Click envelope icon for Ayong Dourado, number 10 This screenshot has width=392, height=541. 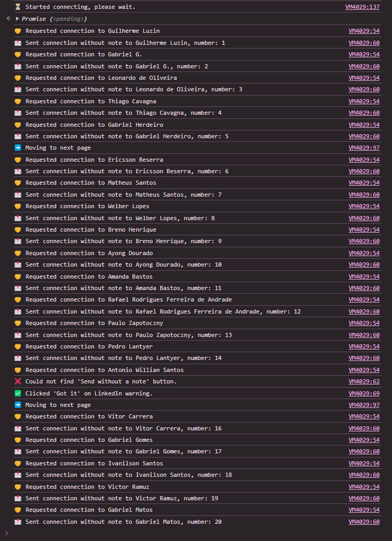coord(18,265)
